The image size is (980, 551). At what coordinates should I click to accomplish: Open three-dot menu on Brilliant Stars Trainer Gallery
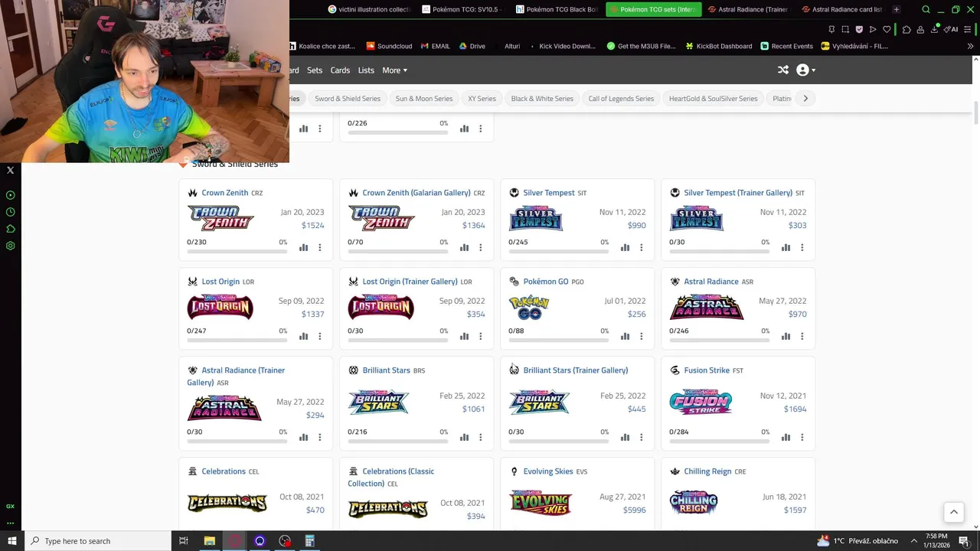click(642, 437)
